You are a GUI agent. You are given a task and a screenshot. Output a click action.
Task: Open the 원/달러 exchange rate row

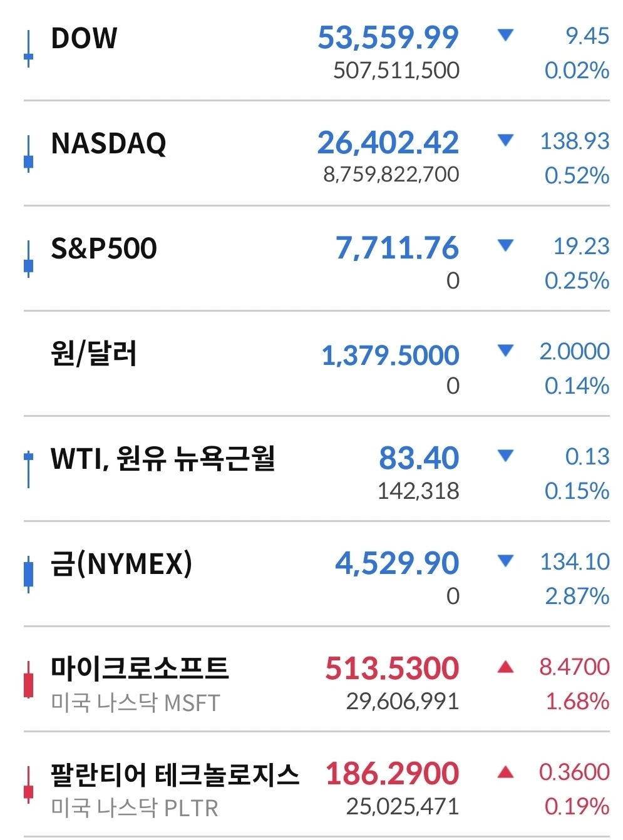pyautogui.click(x=316, y=366)
